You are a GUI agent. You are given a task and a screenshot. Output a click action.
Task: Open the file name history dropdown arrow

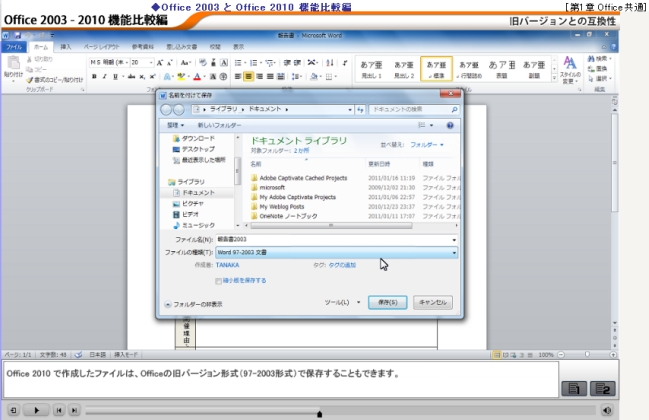coord(454,240)
